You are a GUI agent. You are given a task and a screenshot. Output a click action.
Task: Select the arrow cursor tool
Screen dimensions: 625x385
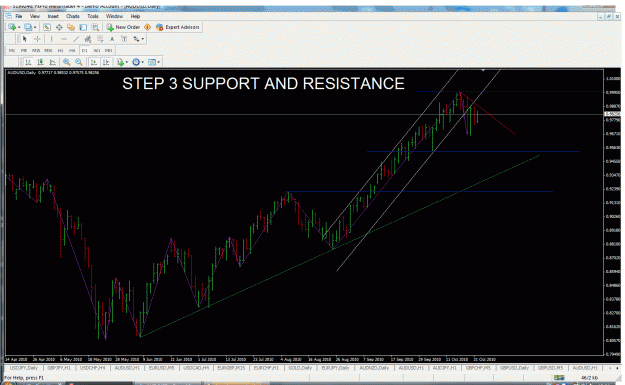pos(25,39)
